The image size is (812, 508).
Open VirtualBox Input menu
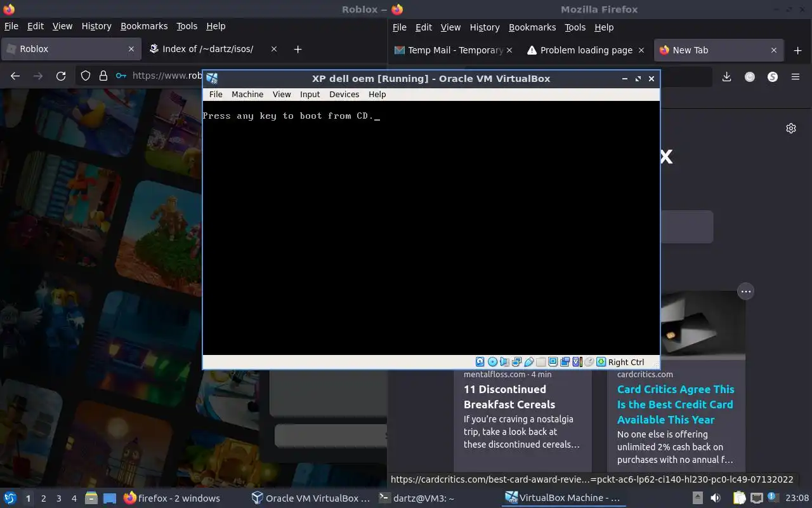click(310, 94)
